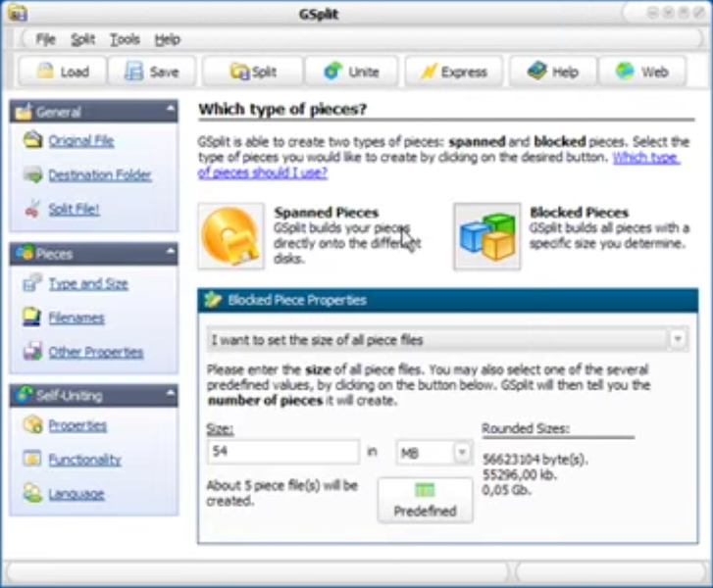Click the Split toolbar button
Viewport: 713px width, 588px height.
pyautogui.click(x=253, y=72)
